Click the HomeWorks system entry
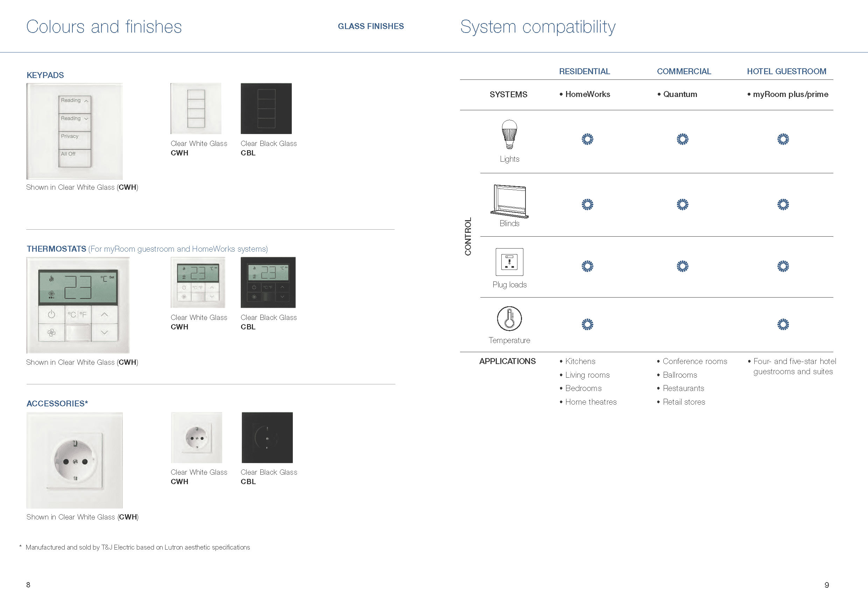The height and width of the screenshot is (614, 868). (585, 94)
